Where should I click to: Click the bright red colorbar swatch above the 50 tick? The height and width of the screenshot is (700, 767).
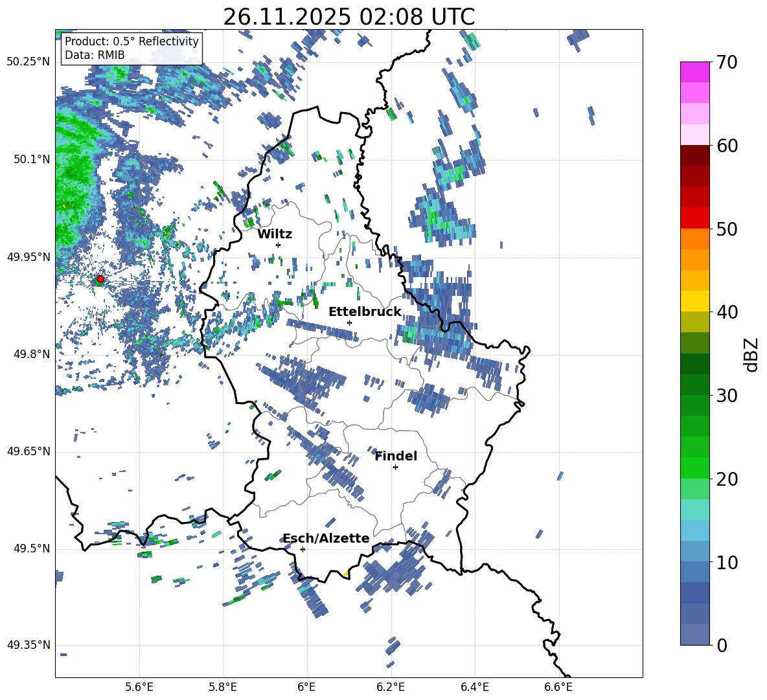coord(694,218)
